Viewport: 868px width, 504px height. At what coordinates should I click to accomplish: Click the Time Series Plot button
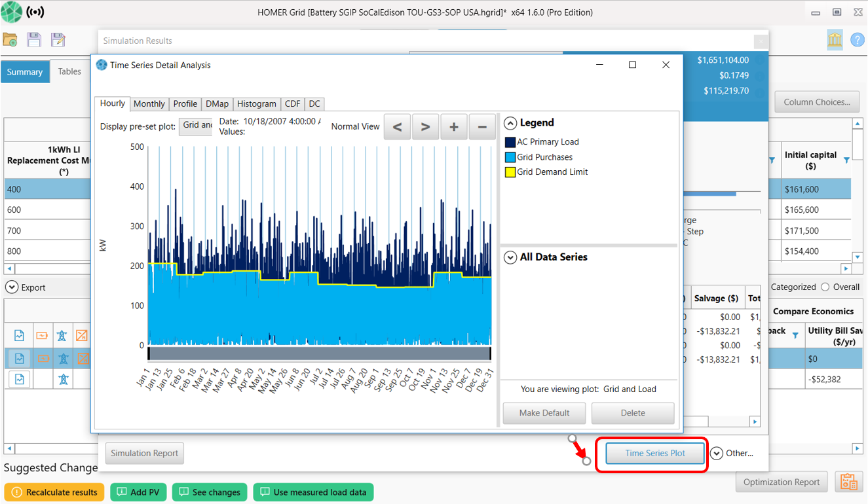pyautogui.click(x=655, y=453)
